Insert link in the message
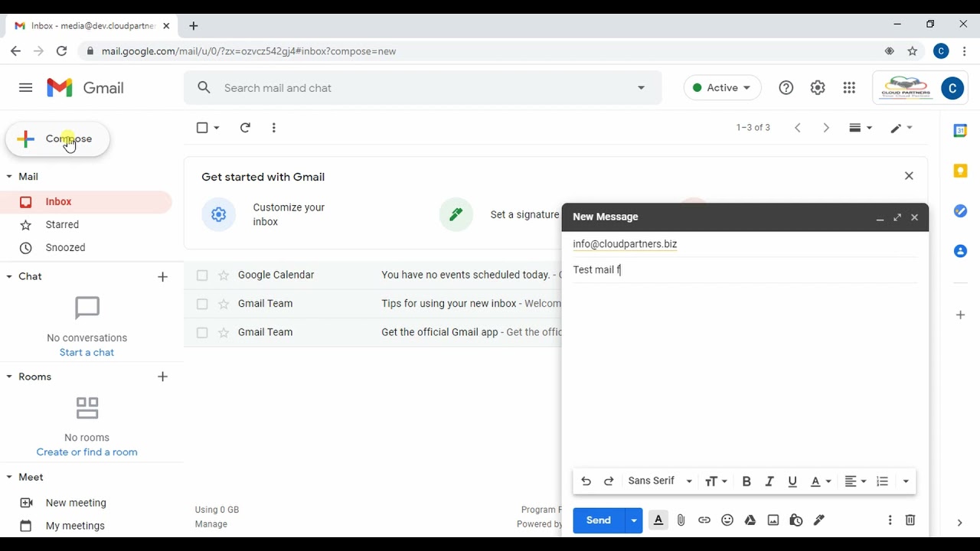The image size is (980, 551). [x=704, y=520]
